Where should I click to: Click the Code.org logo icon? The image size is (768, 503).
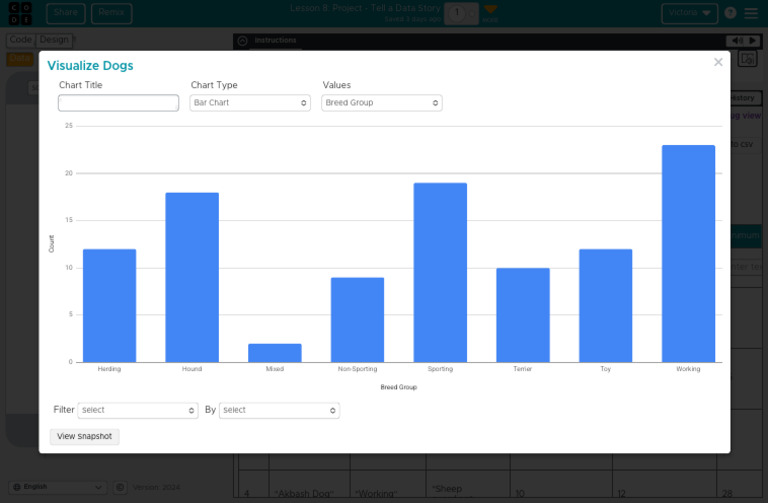point(20,13)
